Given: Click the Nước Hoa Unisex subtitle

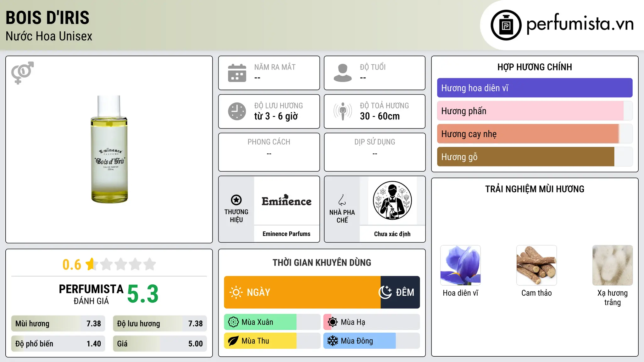Looking at the screenshot, I should [49, 36].
